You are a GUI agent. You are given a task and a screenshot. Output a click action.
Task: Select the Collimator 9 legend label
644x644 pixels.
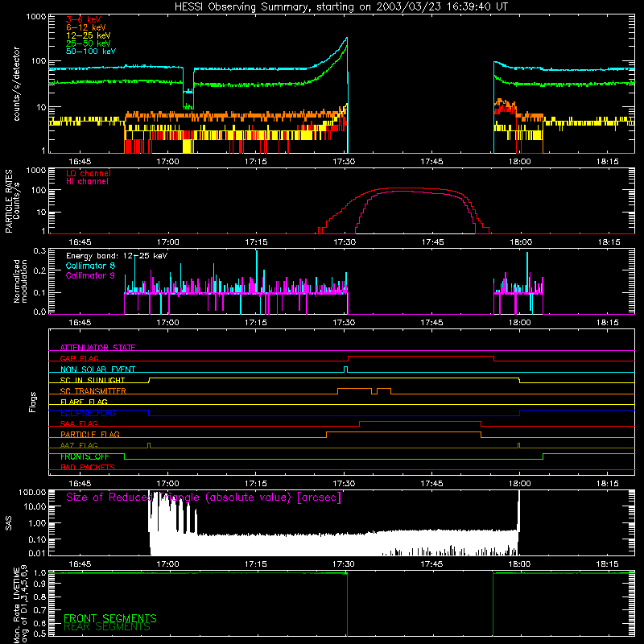(x=90, y=275)
